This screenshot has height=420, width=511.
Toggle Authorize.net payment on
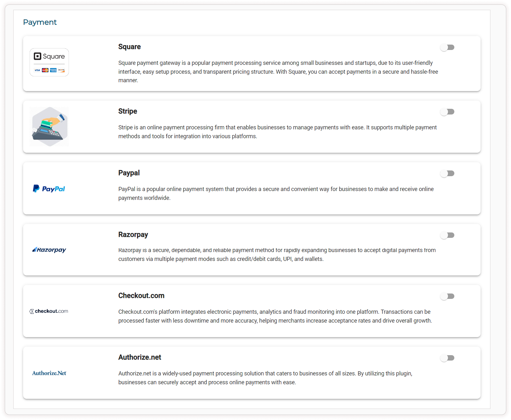pyautogui.click(x=447, y=358)
